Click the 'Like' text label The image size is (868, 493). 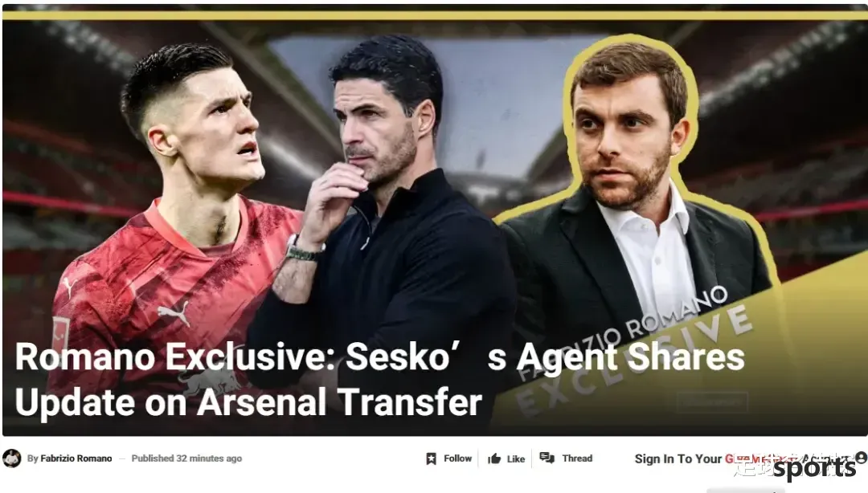pyautogui.click(x=516, y=458)
